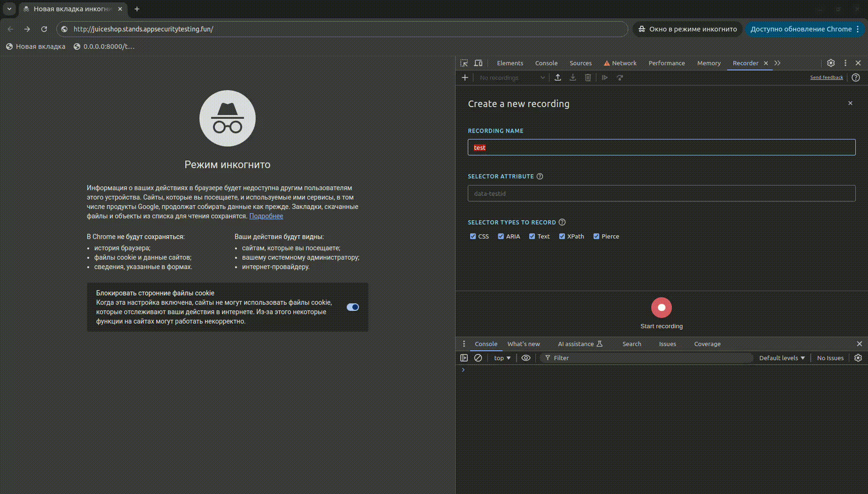The image size is (868, 494).
Task: Expand more DevTools tabs chevron
Action: (777, 63)
